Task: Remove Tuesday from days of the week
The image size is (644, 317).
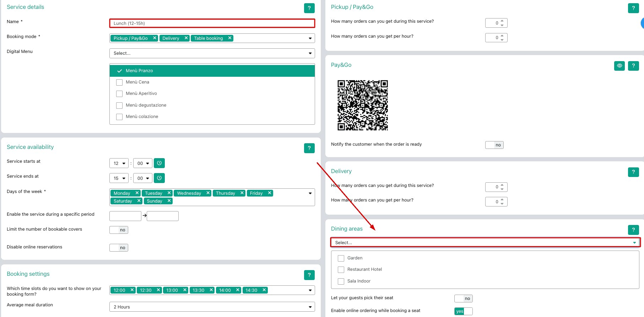Action: [x=169, y=193]
